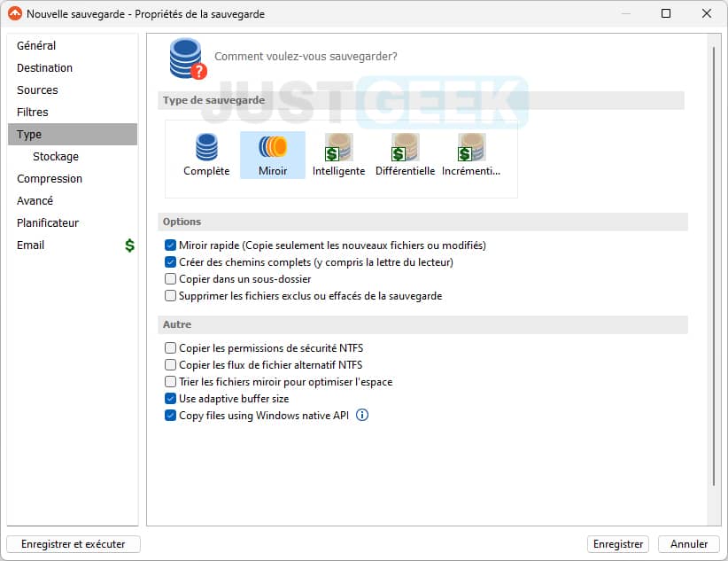Select the Miroir backup type icon
Image resolution: width=728 pixels, height=561 pixels.
point(273,155)
